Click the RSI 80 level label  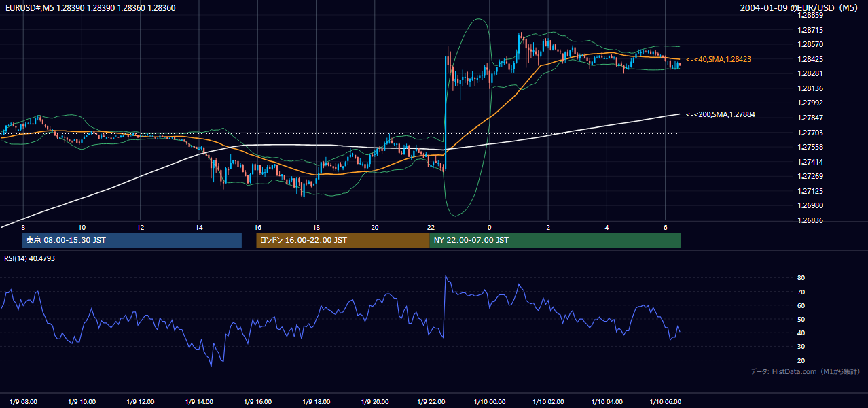click(x=801, y=278)
